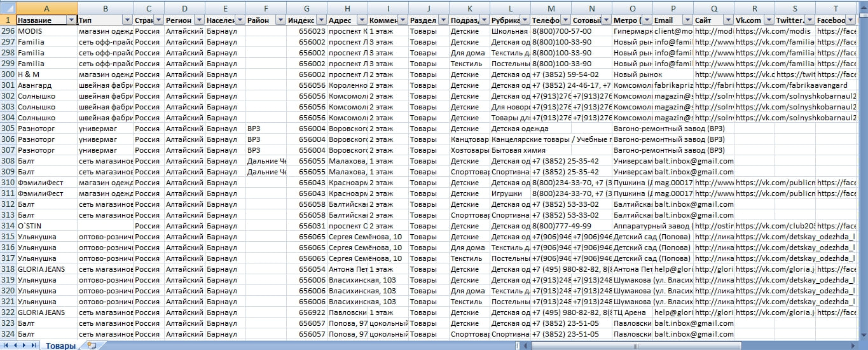Open the Населенный пункт filter dropdown
Image resolution: width=868 pixels, height=350 pixels.
click(x=239, y=20)
